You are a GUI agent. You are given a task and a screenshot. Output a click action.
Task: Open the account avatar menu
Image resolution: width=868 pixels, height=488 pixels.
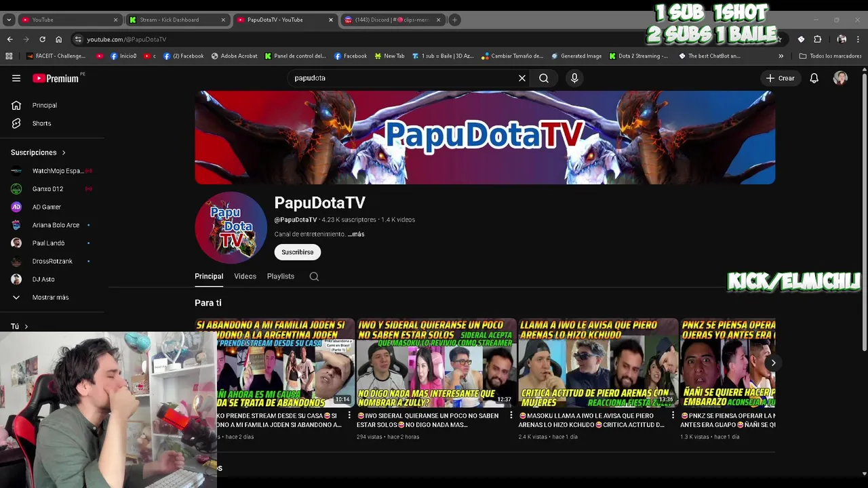pos(841,78)
